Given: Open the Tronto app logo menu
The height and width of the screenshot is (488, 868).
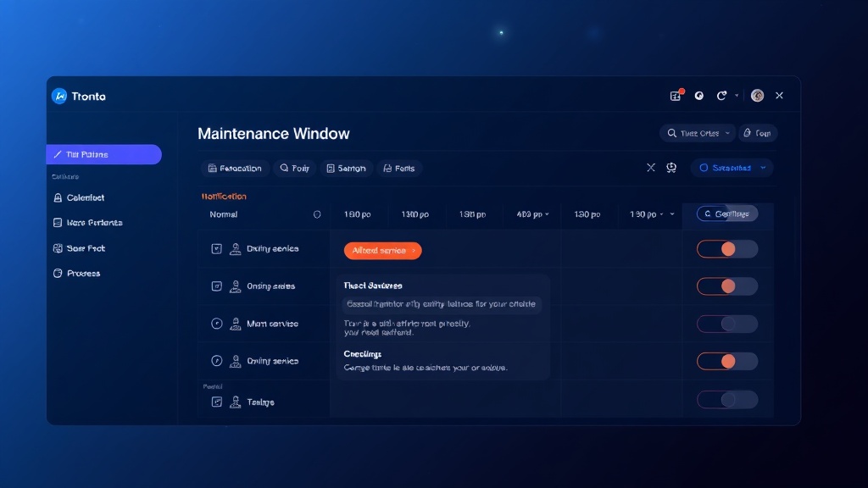Looking at the screenshot, I should [x=61, y=96].
